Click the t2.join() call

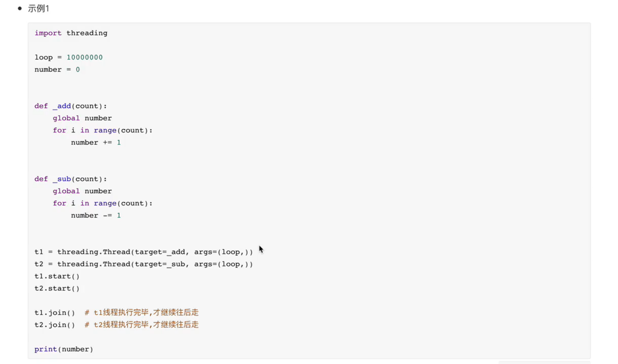pyautogui.click(x=55, y=325)
